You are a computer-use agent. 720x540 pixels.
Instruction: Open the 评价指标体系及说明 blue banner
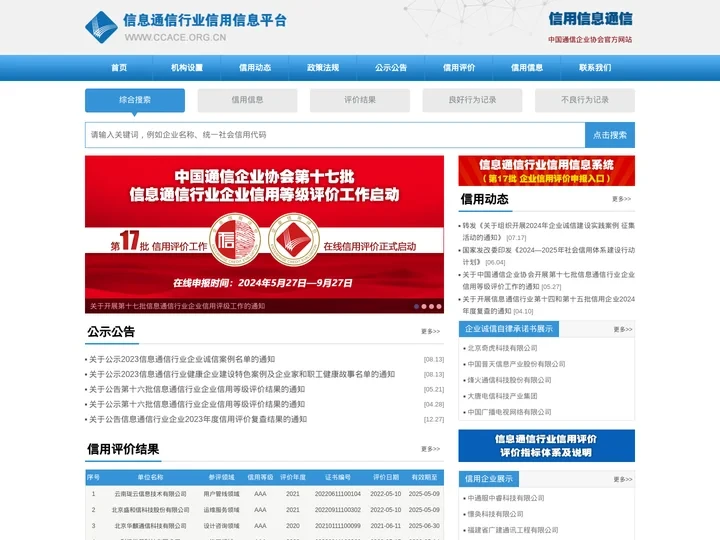coord(546,446)
